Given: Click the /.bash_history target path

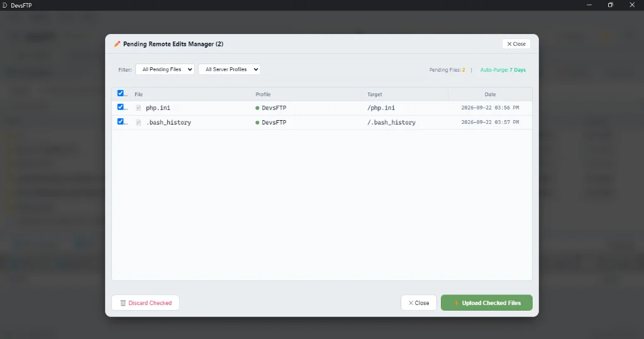Looking at the screenshot, I should (x=391, y=123).
